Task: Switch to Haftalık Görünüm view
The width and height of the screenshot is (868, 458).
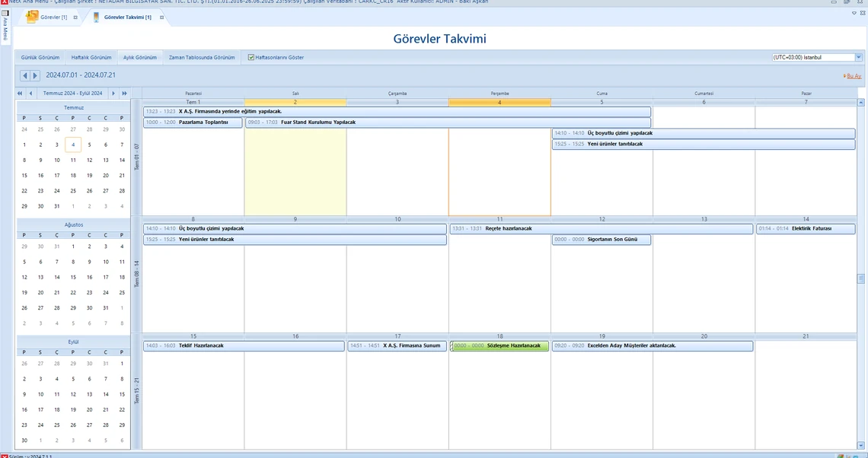Action: coord(91,57)
